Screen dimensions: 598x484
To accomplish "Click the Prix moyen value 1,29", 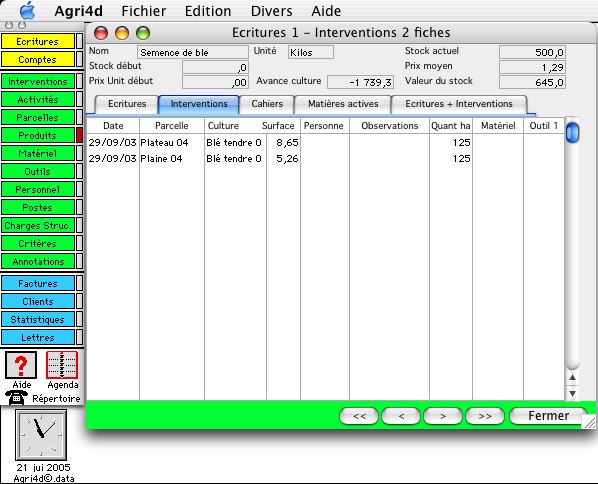I will click(x=532, y=67).
